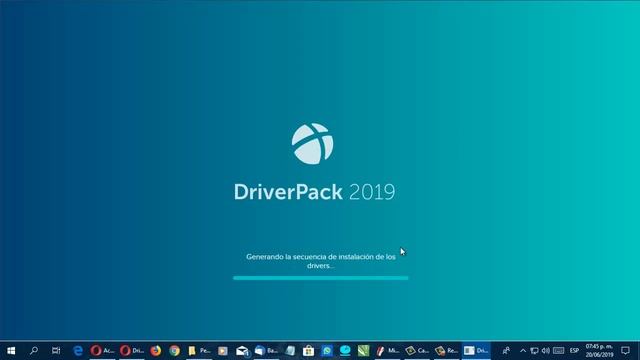Launch Firefox from the taskbar
The height and width of the screenshot is (360, 640).
pos(156,351)
